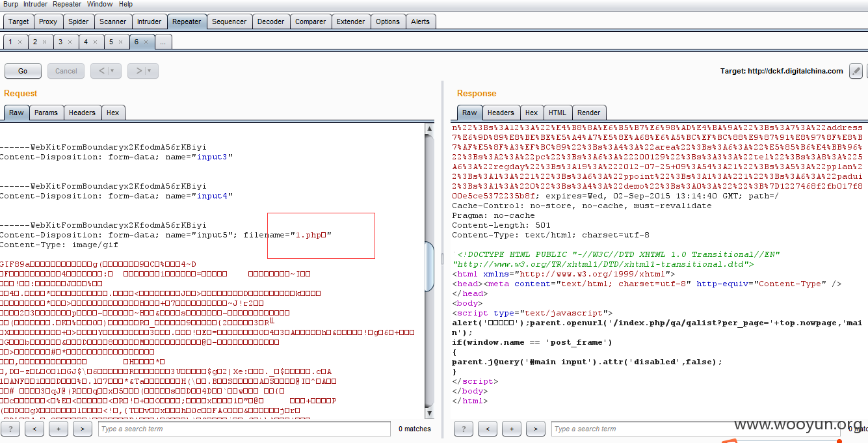Click 'Content-Type: image/gif' line in request

click(x=59, y=245)
